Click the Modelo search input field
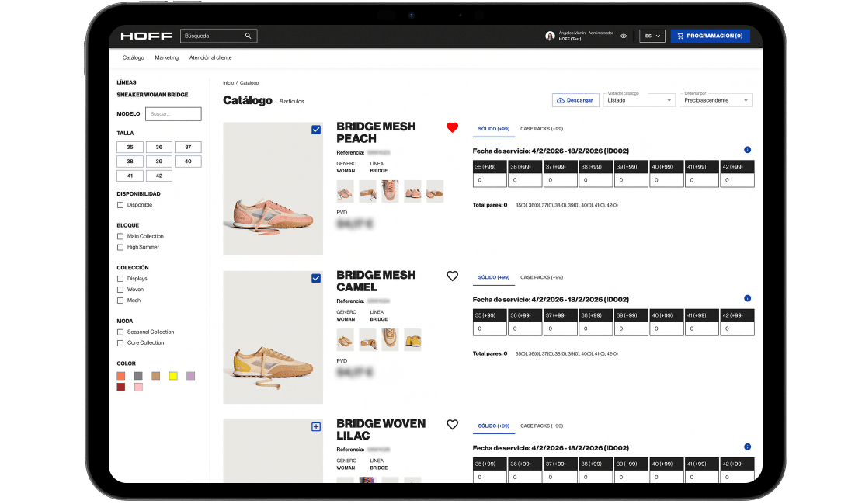This screenshot has width=862, height=504. (173, 114)
